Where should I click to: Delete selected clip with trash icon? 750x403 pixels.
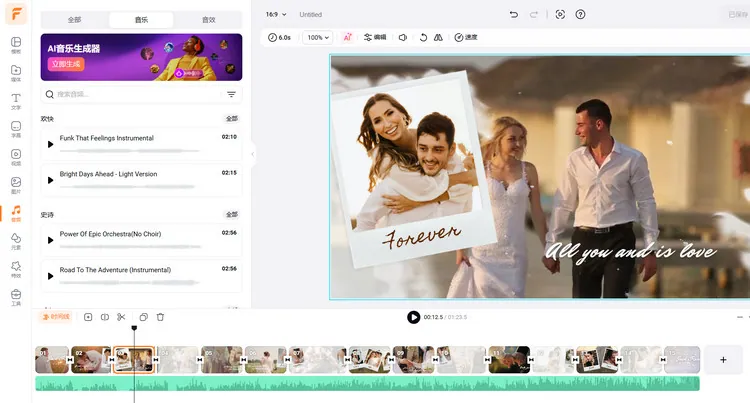[x=160, y=317]
